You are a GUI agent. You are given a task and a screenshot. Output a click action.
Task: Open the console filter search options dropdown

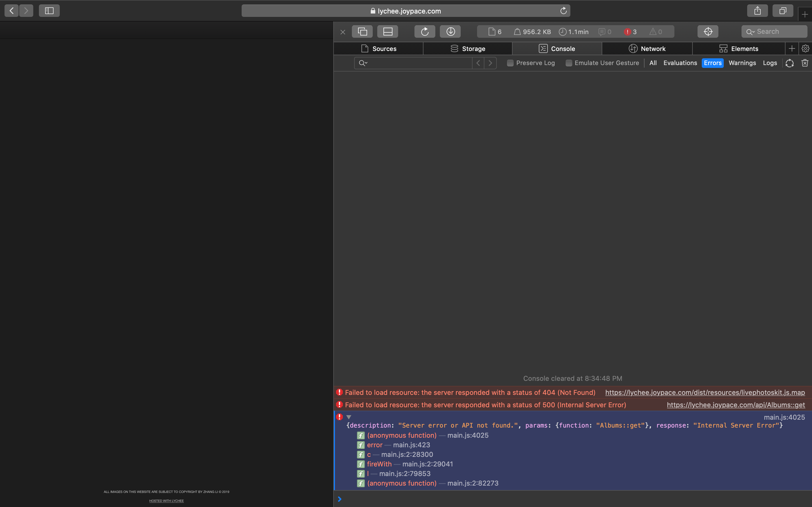coord(363,63)
